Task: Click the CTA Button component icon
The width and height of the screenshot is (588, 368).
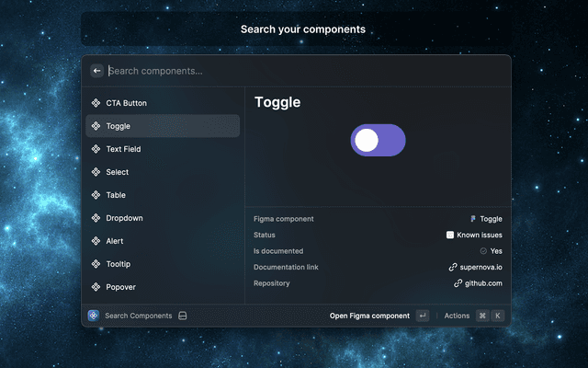Action: 96,103
